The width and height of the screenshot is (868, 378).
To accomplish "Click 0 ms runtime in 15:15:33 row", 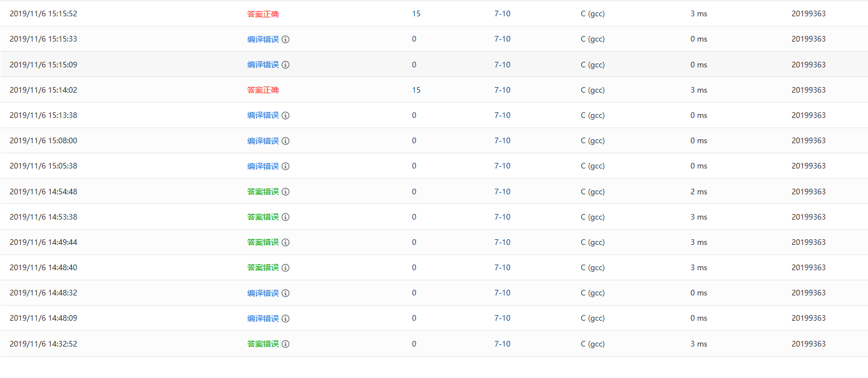I will [699, 39].
